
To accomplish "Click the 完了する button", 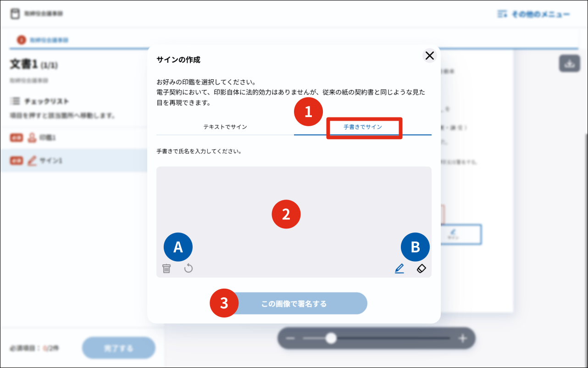I will (x=119, y=348).
